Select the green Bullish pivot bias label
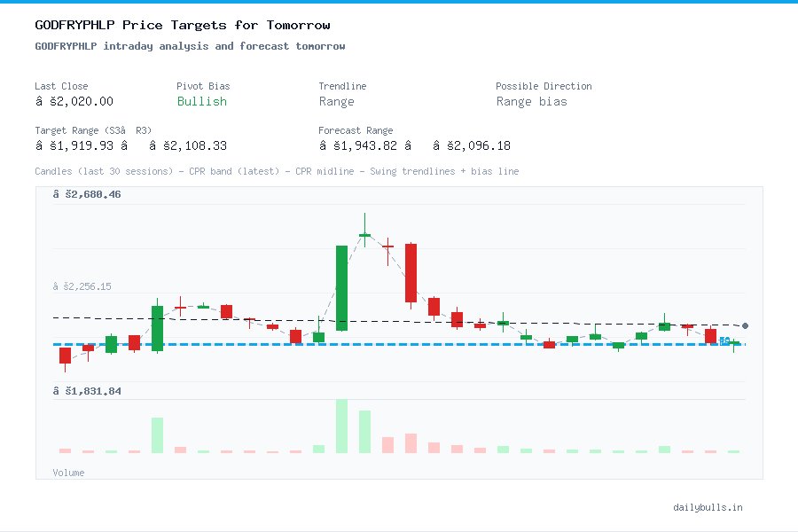798x532 pixels. click(x=201, y=102)
